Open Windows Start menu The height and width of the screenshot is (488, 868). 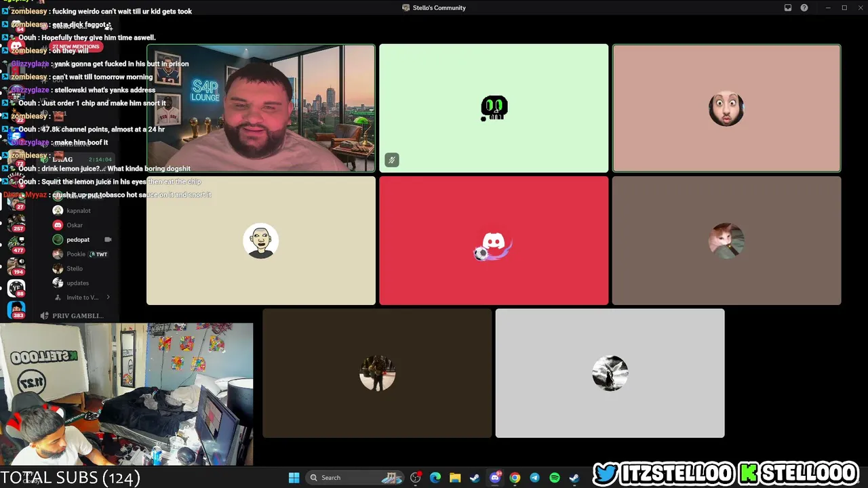point(294,478)
